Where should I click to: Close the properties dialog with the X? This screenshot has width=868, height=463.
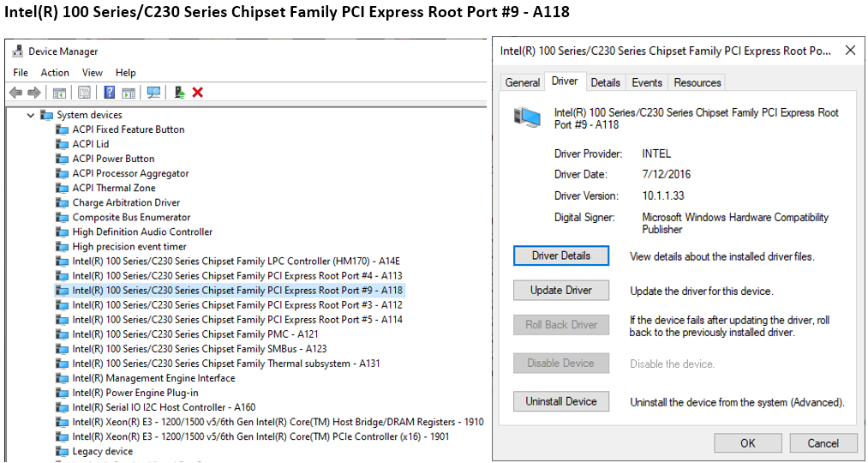[x=850, y=51]
